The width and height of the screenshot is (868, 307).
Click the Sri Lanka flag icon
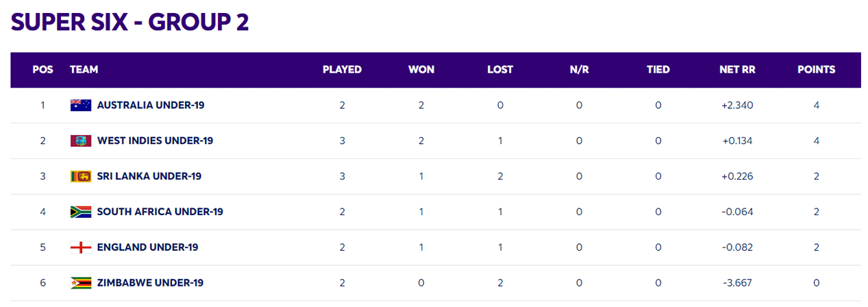pos(80,177)
